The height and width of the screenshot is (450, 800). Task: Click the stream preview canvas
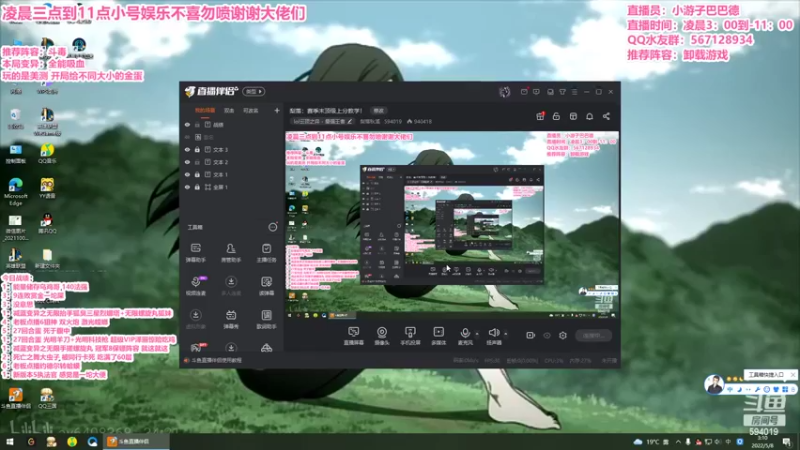pyautogui.click(x=452, y=225)
